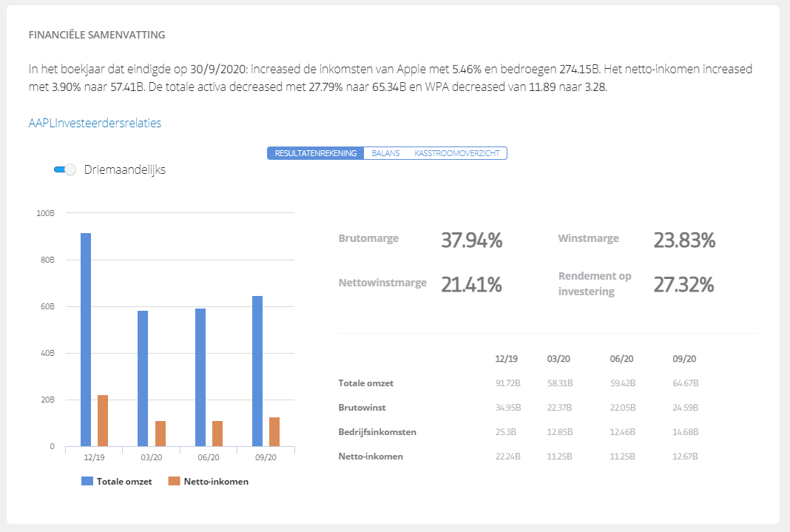Click the Nettowinstmarge label
Image resolution: width=790 pixels, height=532 pixels.
coord(382,283)
